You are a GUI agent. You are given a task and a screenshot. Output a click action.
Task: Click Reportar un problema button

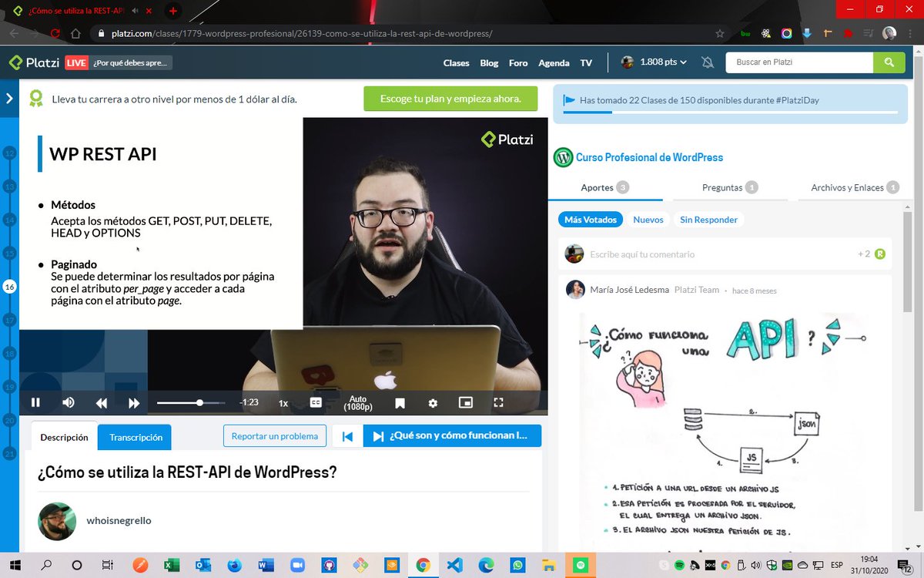click(275, 435)
